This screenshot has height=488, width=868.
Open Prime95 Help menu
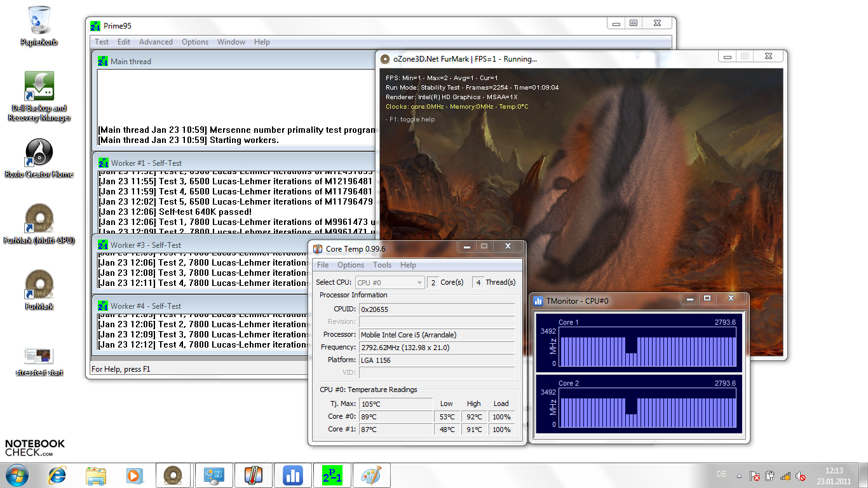point(262,42)
